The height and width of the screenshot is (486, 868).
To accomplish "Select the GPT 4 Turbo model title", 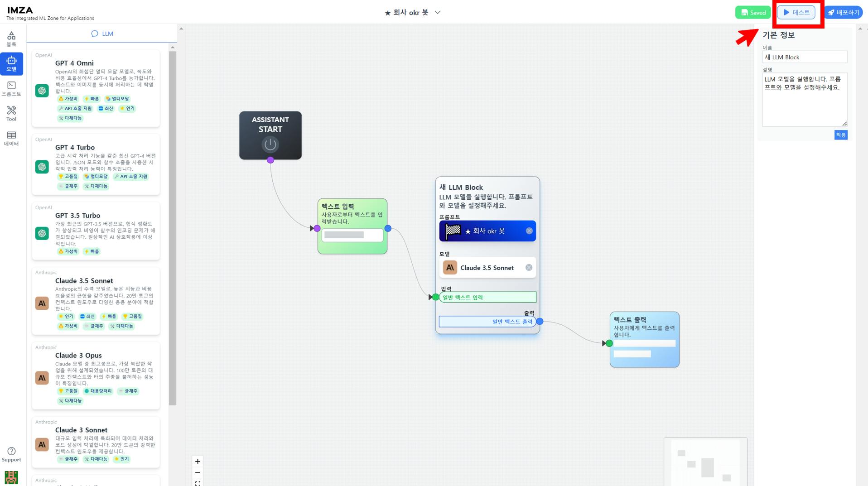I will (75, 147).
